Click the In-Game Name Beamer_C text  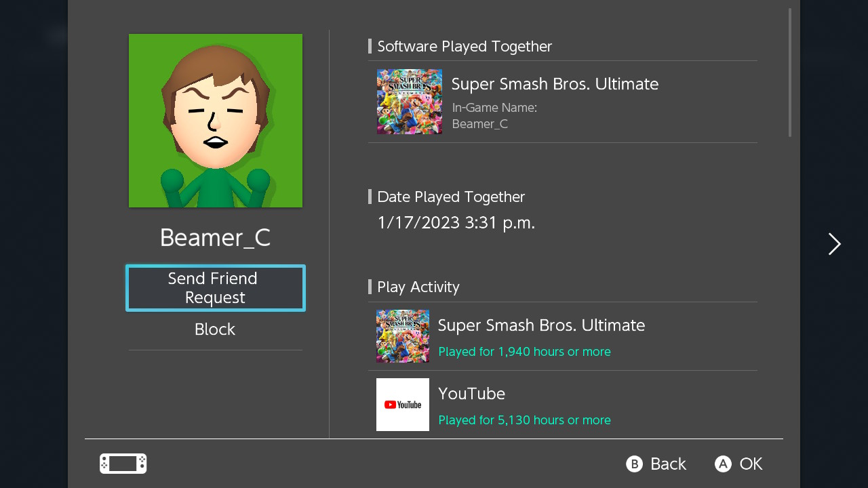coord(480,124)
